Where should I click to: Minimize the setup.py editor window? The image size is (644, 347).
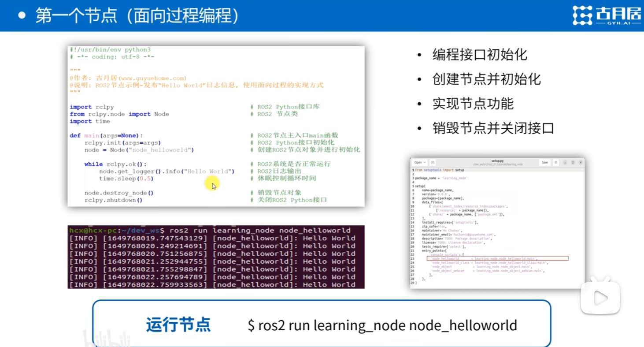566,162
